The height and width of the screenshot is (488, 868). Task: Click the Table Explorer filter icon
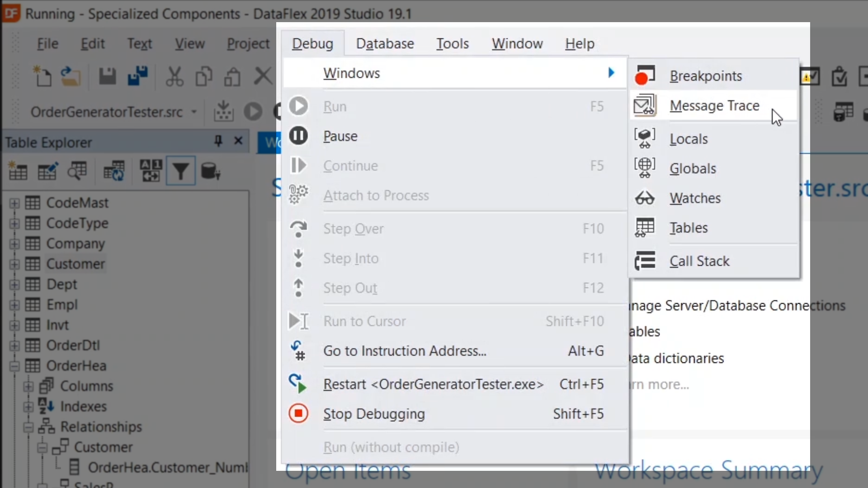(x=180, y=171)
